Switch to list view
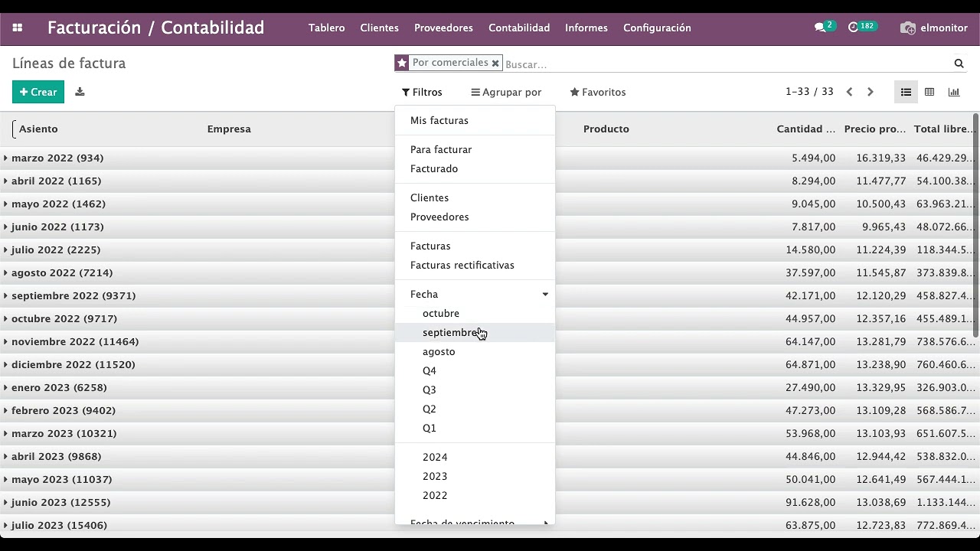Screen dimensions: 980x551 (x=906, y=92)
